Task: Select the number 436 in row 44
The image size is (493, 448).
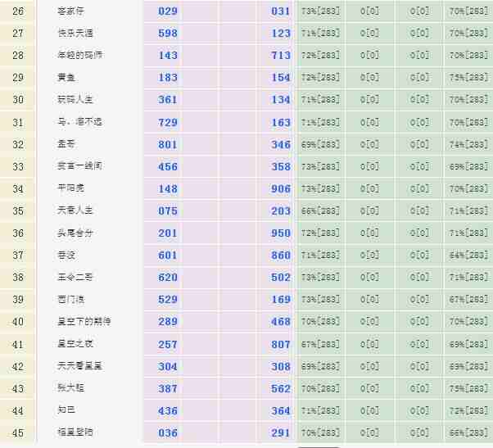Action: [x=168, y=411]
